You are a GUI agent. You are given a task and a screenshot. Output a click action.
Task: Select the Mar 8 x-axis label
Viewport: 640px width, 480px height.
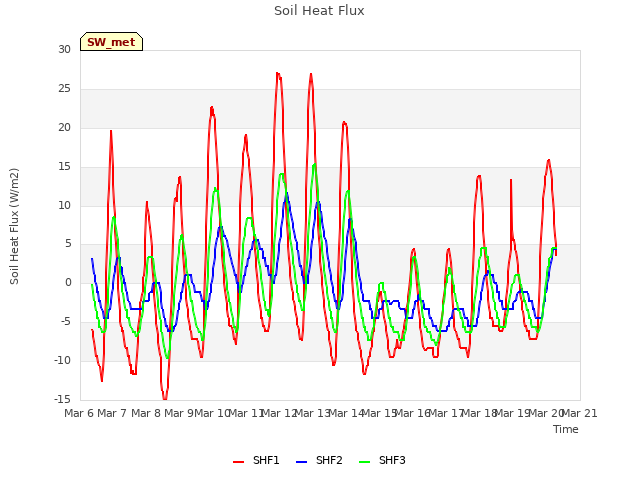pyautogui.click(x=146, y=413)
